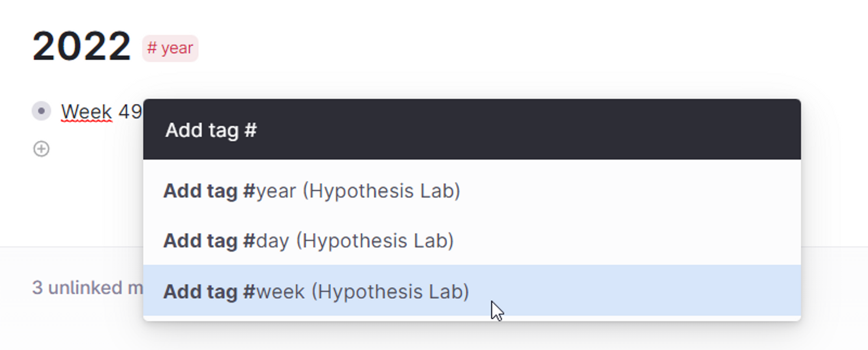This screenshot has width=868, height=350.
Task: Open the 3 unlinked mentions link
Action: click(x=87, y=287)
